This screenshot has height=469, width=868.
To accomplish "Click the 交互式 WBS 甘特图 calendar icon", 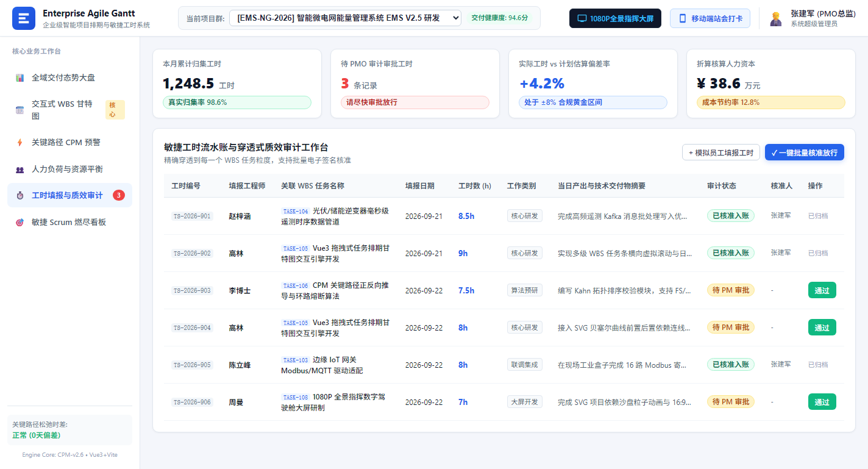I will 20,110.
